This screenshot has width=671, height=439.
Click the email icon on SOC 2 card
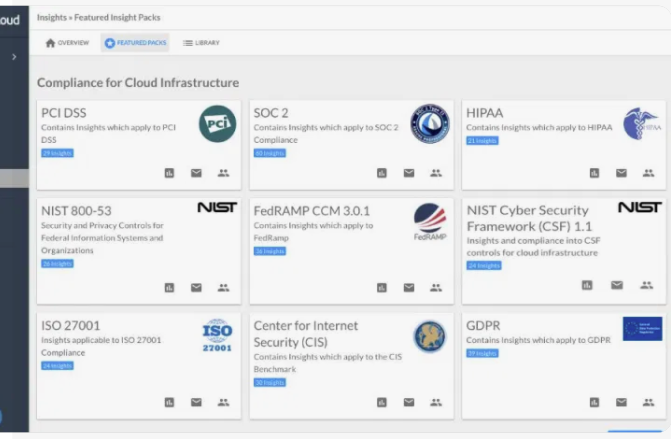[409, 173]
